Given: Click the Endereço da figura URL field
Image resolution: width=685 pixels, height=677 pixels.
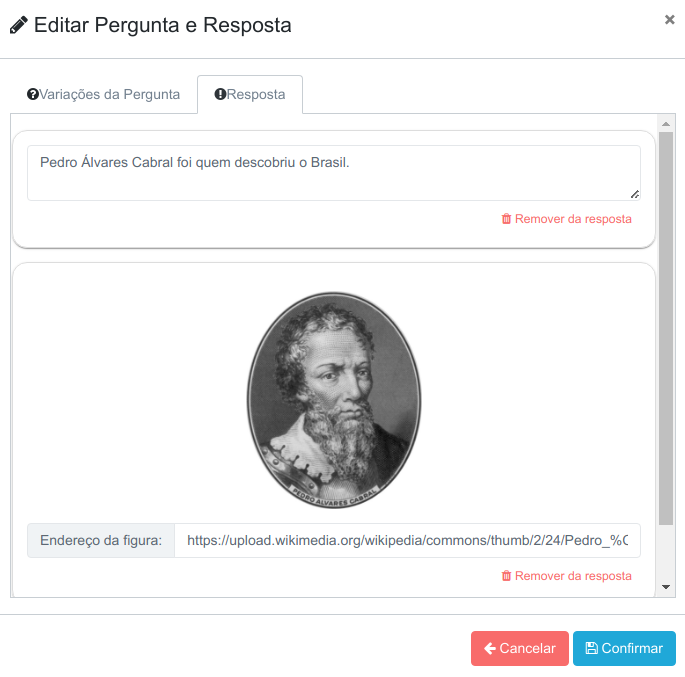Looking at the screenshot, I should [x=407, y=540].
